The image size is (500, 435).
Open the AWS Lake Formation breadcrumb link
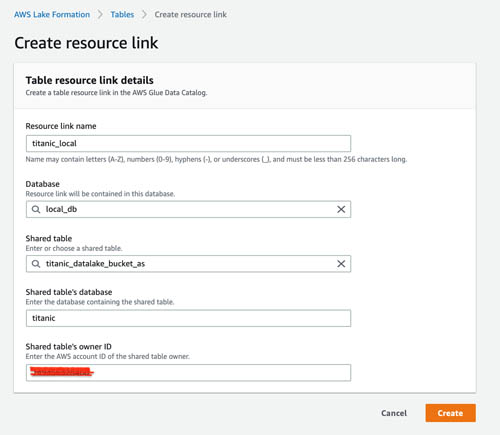[52, 15]
